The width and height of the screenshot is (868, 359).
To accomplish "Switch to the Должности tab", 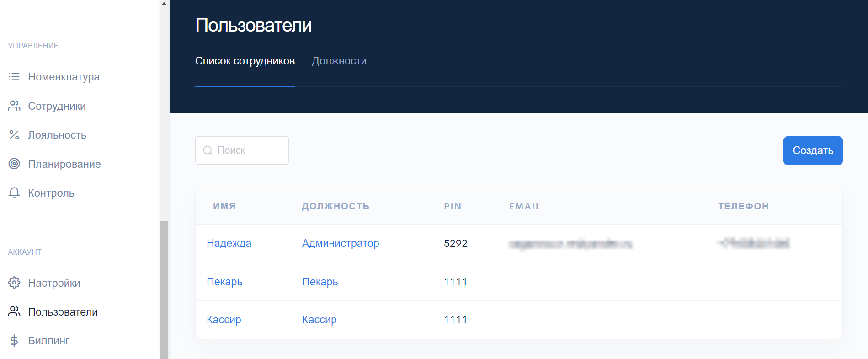I will pos(339,61).
